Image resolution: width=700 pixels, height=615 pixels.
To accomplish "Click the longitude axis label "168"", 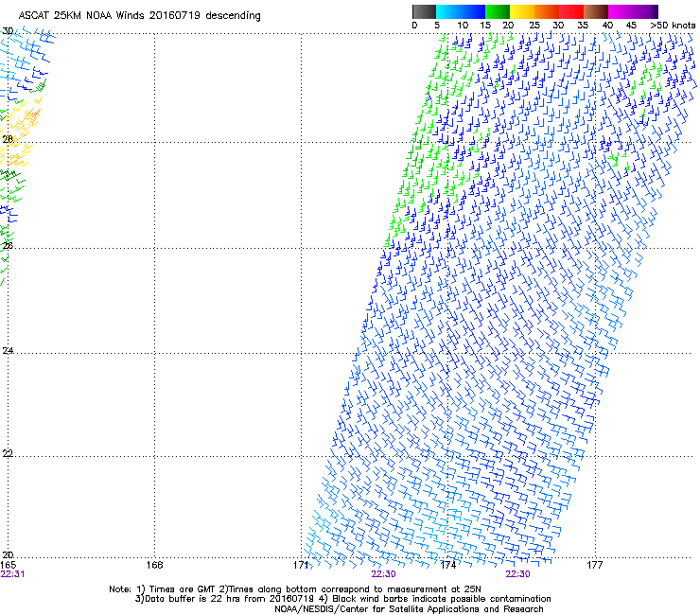I will tap(154, 565).
